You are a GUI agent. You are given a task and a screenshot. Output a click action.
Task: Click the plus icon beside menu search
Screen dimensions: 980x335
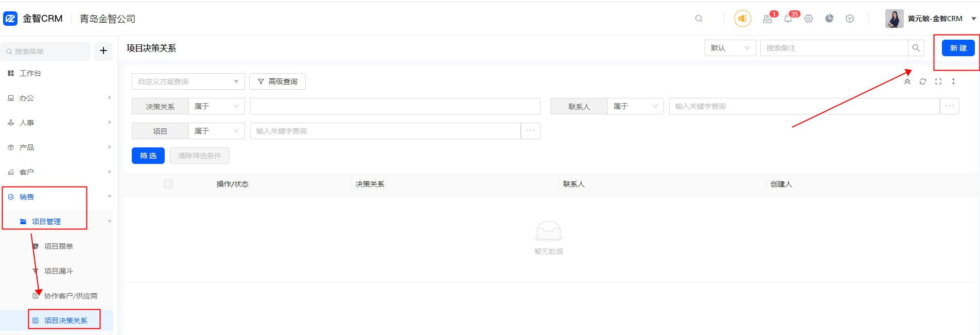[x=103, y=51]
